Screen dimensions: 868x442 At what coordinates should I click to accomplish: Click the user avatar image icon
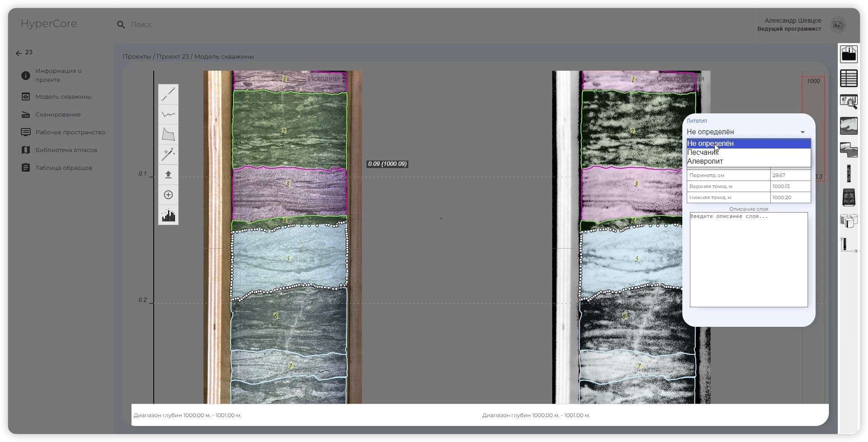[838, 25]
